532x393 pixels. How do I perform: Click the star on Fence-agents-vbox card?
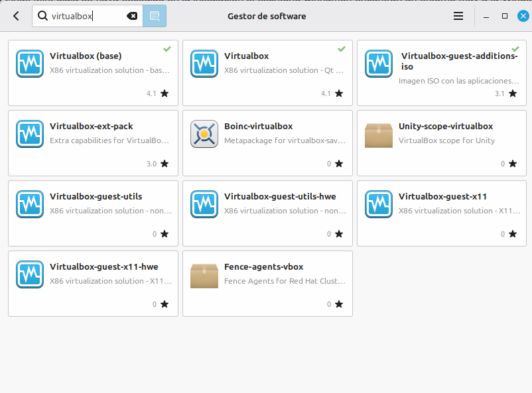[339, 304]
